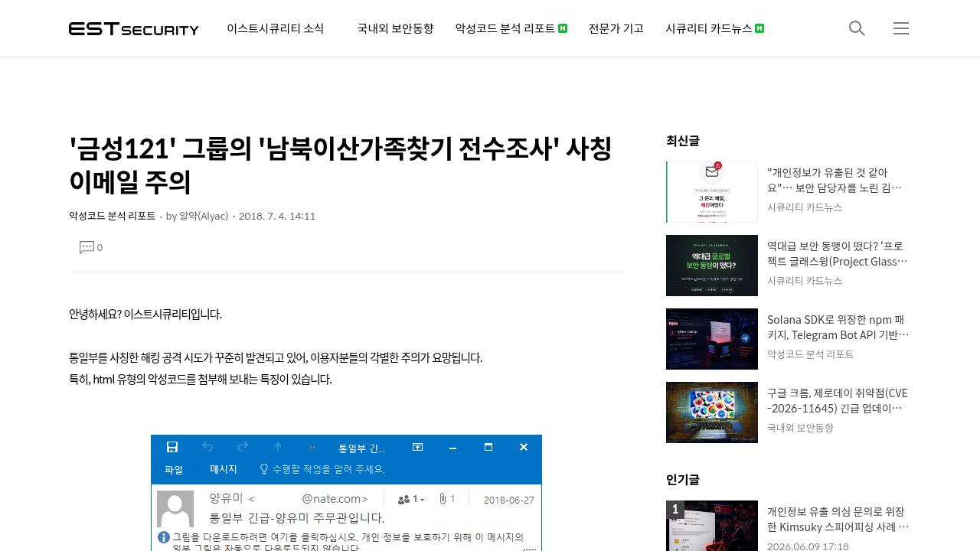980x551 pixels.
Task: Click the date 2026.06.09 17:18 text
Action: (x=808, y=546)
